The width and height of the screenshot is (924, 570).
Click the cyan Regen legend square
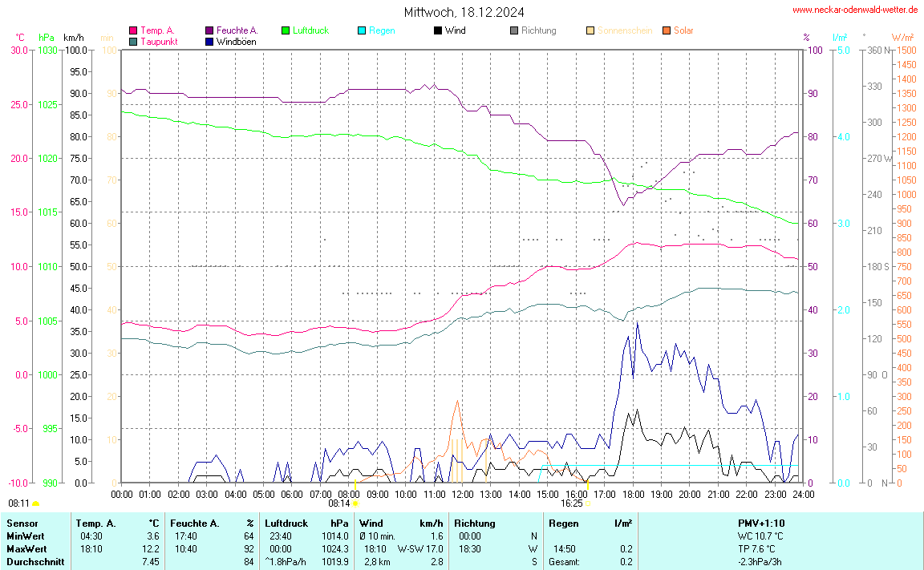click(x=362, y=31)
